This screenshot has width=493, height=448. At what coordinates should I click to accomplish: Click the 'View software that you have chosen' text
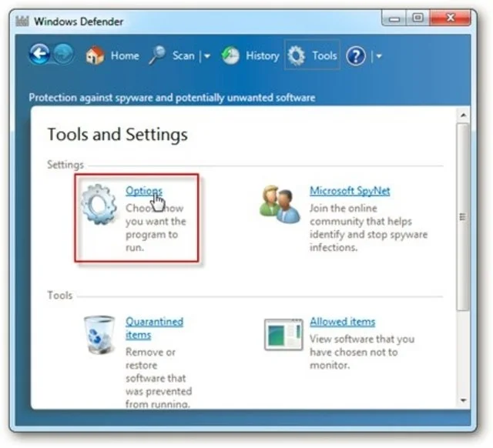(362, 353)
